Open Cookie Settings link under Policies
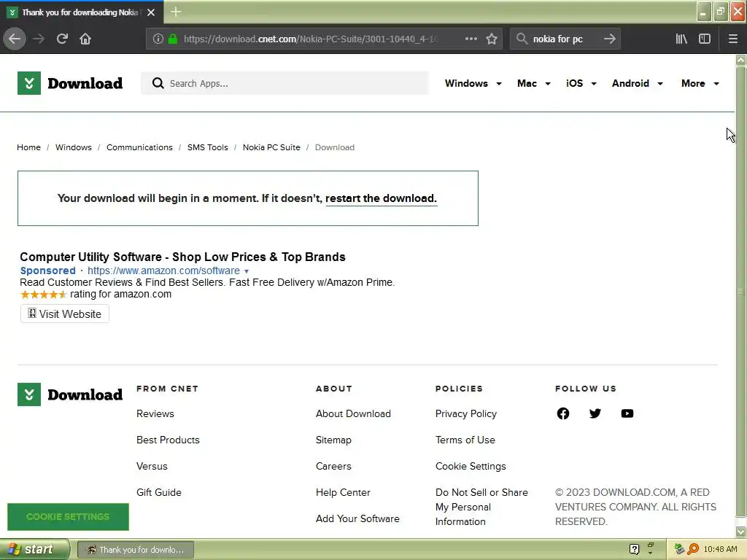The width and height of the screenshot is (747, 560). [471, 466]
